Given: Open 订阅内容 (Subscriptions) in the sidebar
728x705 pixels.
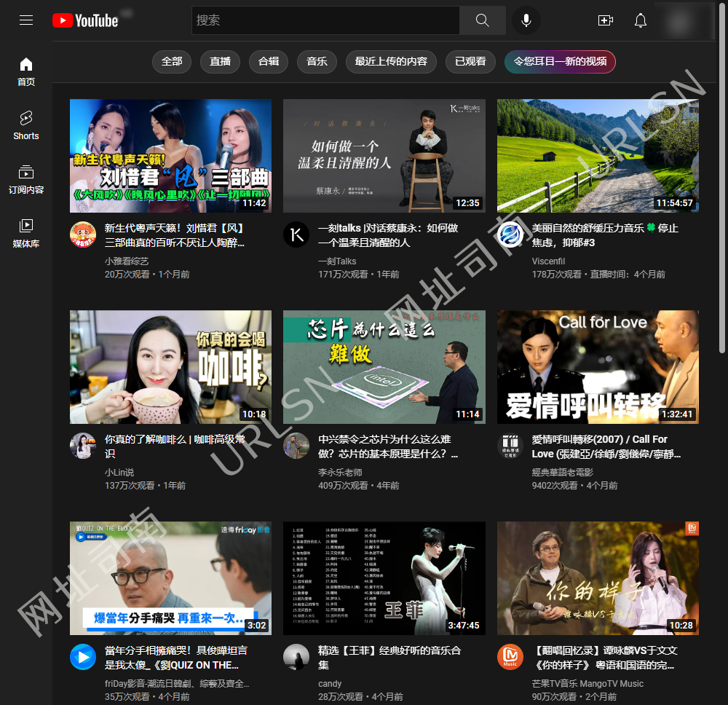Looking at the screenshot, I should (x=25, y=178).
